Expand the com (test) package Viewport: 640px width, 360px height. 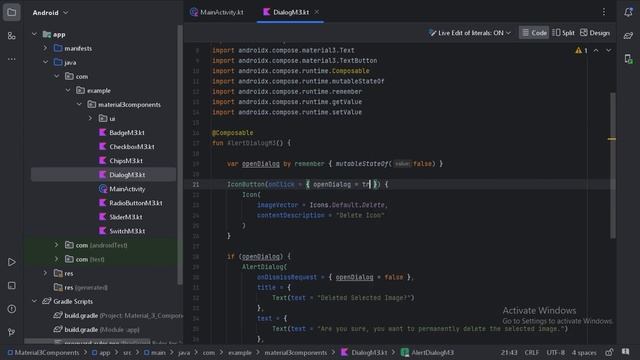[57, 259]
